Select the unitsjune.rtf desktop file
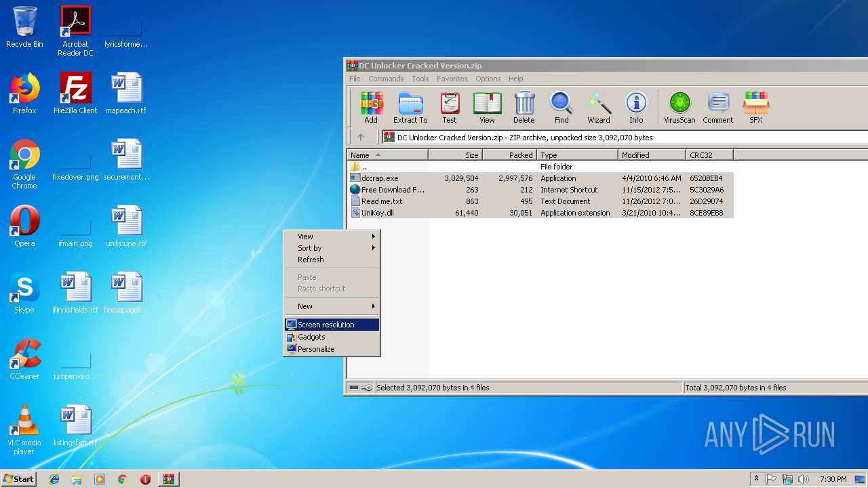 coord(126,227)
